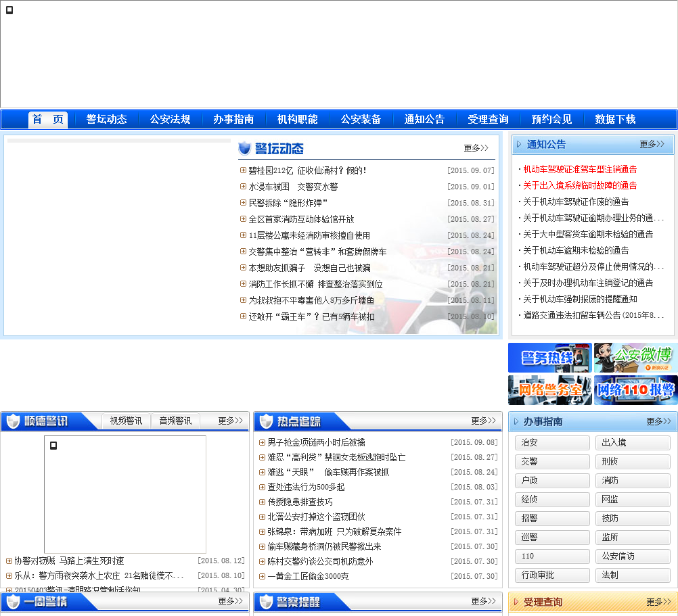This screenshot has height=616, width=678.
Task: Switch to 视频警讯 tab
Action: 126,421
